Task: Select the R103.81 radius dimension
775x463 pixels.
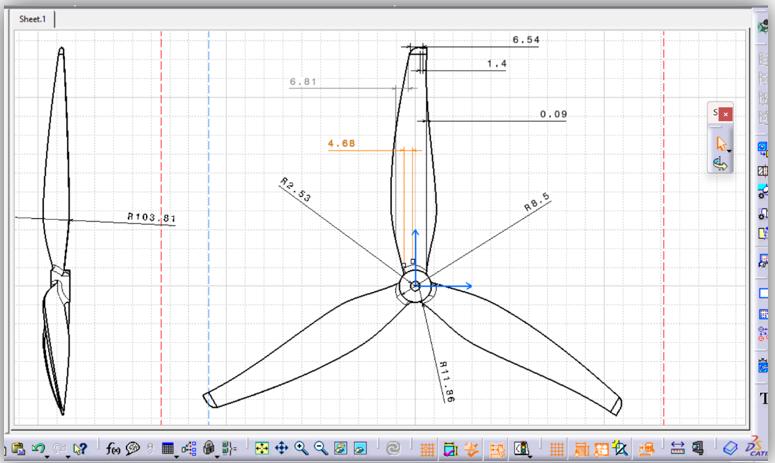Action: (x=152, y=217)
